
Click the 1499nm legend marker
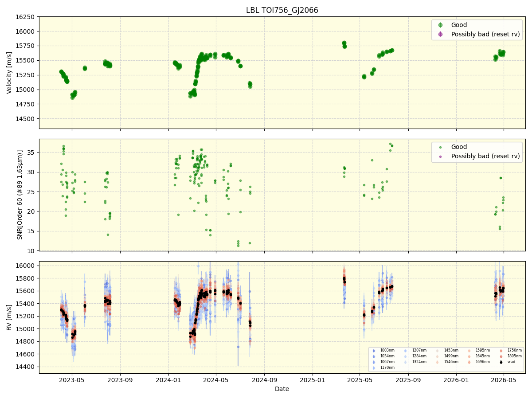[438, 356]
